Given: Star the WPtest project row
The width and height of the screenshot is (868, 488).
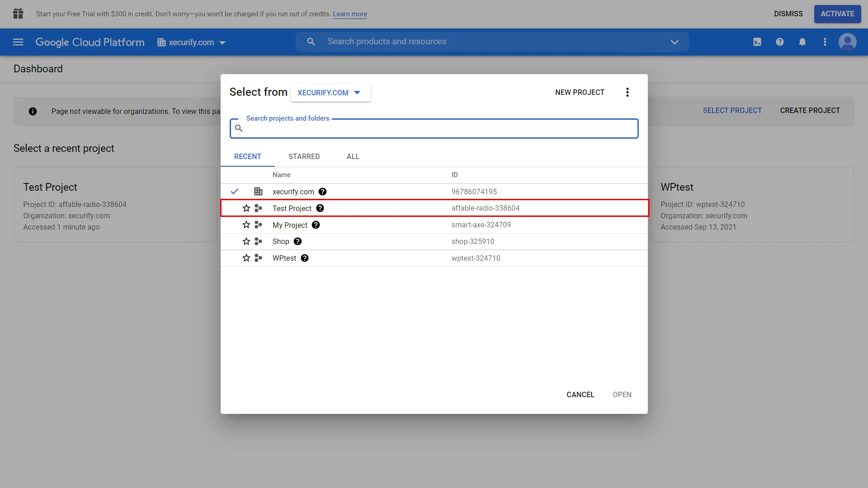Looking at the screenshot, I should [246, 258].
